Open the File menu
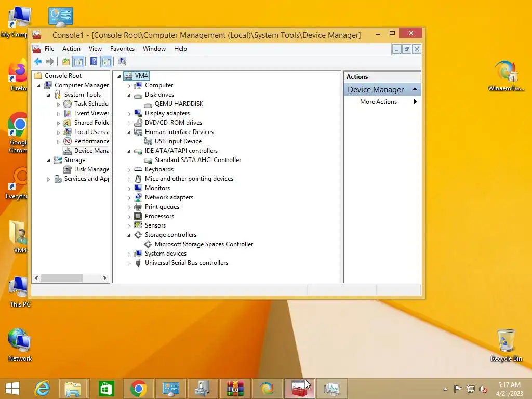 tap(49, 49)
